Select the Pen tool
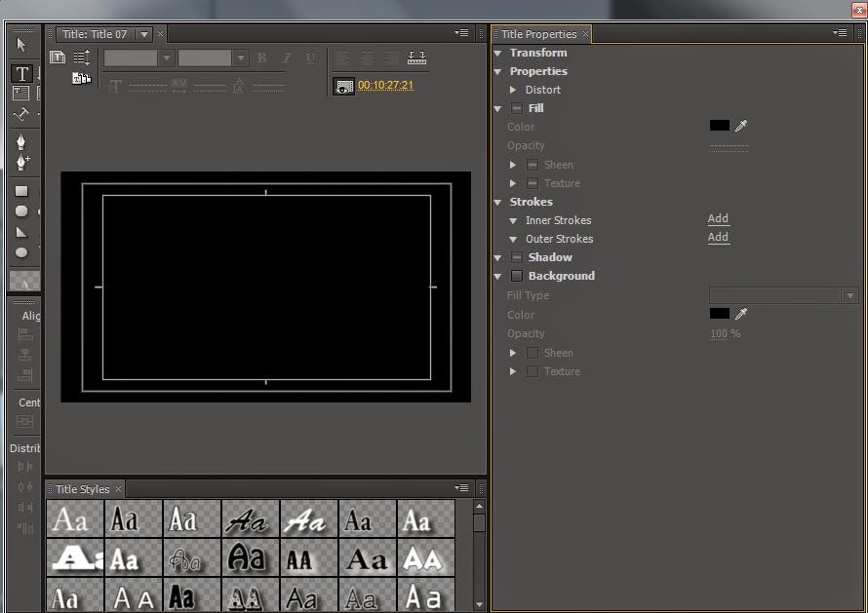Screen dimensions: 868x613 pos(21,142)
